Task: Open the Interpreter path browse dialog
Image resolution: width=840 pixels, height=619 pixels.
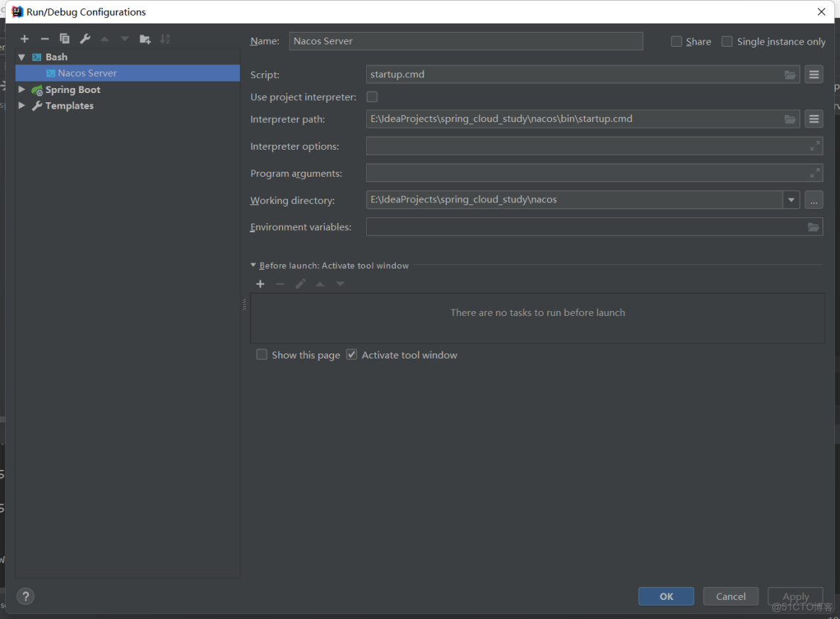Action: point(790,119)
